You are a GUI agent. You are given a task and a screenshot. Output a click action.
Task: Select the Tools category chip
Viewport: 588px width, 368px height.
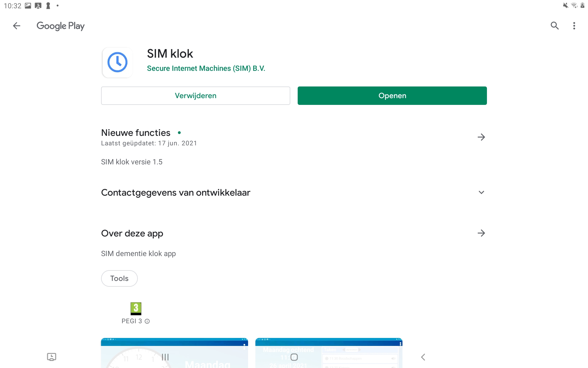[x=119, y=278]
